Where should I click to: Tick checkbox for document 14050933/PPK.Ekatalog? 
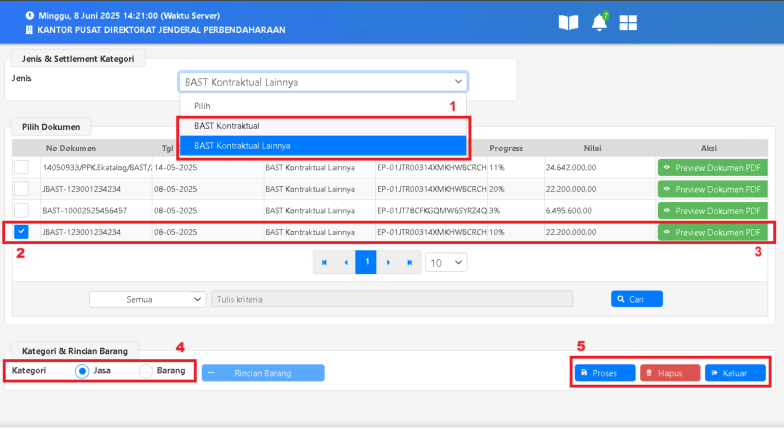(x=22, y=167)
